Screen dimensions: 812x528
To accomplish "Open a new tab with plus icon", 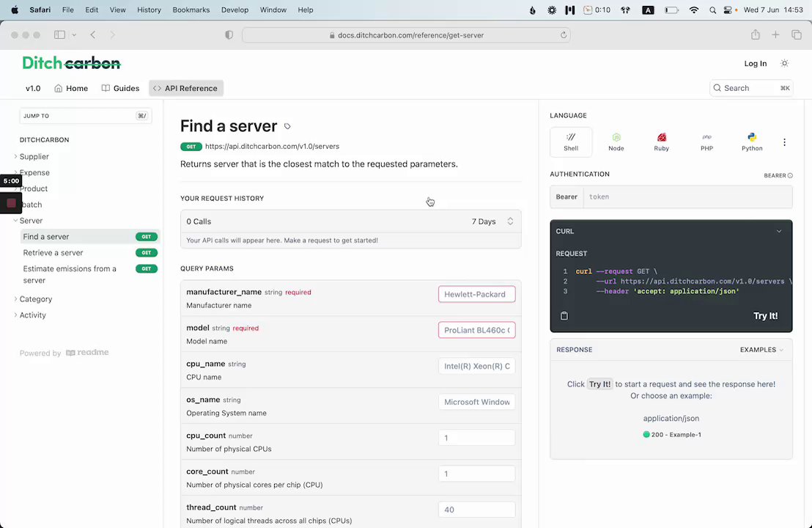I will pyautogui.click(x=775, y=34).
